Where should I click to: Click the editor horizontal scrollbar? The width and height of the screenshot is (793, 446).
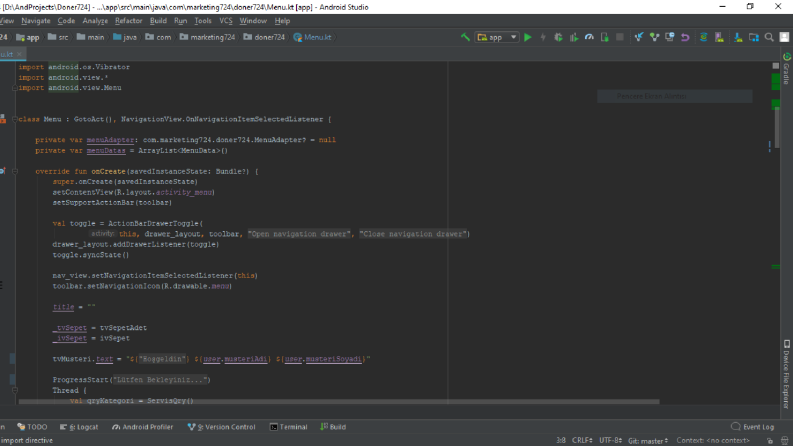coord(339,402)
